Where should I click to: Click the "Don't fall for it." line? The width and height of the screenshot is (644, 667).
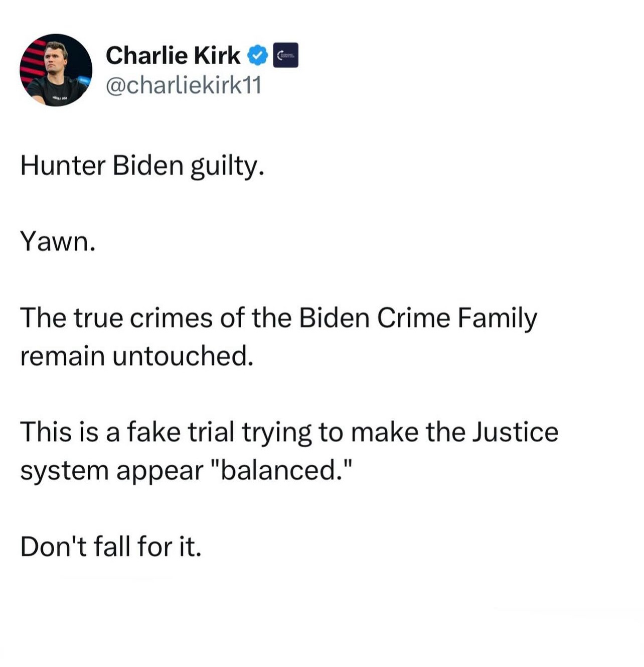click(111, 547)
